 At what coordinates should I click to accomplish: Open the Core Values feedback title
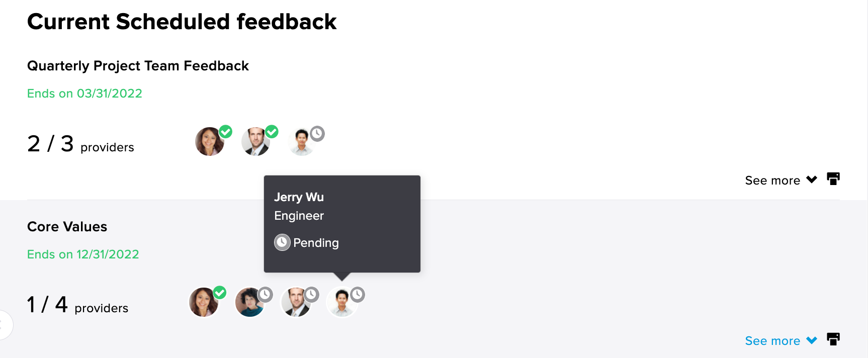point(67,227)
